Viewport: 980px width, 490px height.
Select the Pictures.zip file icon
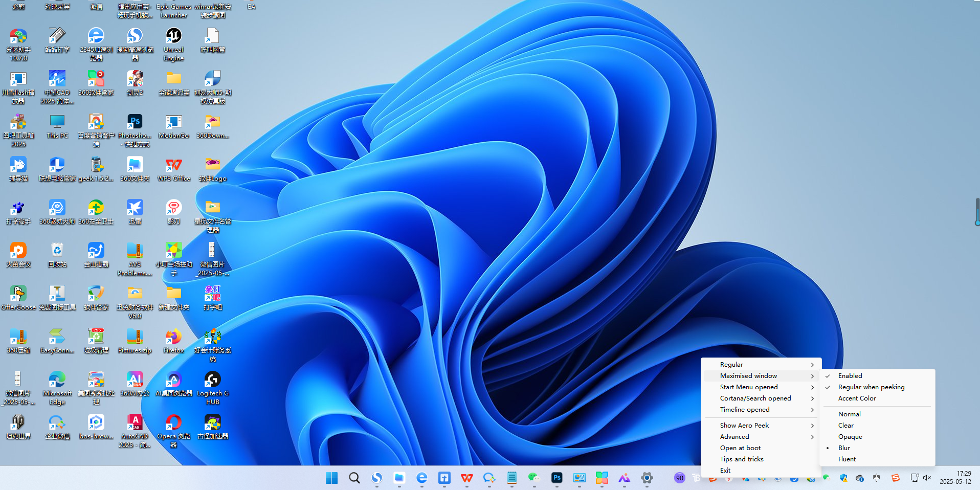tap(135, 341)
